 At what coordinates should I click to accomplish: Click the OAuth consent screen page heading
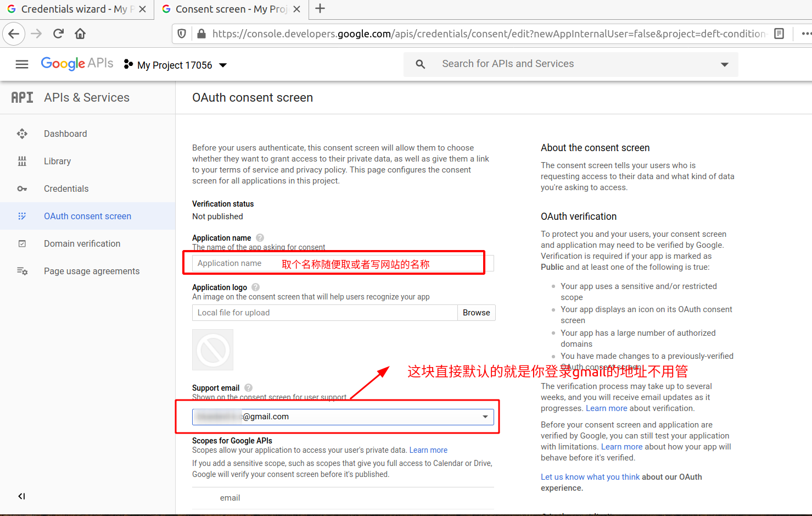[253, 97]
